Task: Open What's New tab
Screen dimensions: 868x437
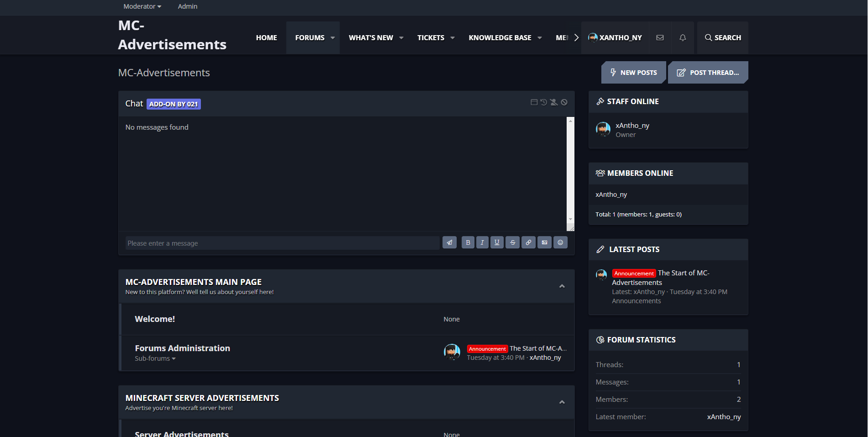Action: [x=371, y=38]
